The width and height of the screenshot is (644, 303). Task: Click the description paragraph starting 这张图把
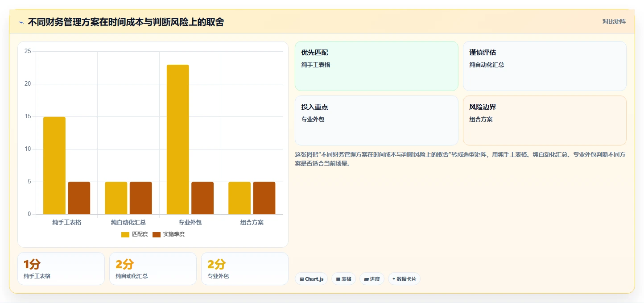point(460,159)
